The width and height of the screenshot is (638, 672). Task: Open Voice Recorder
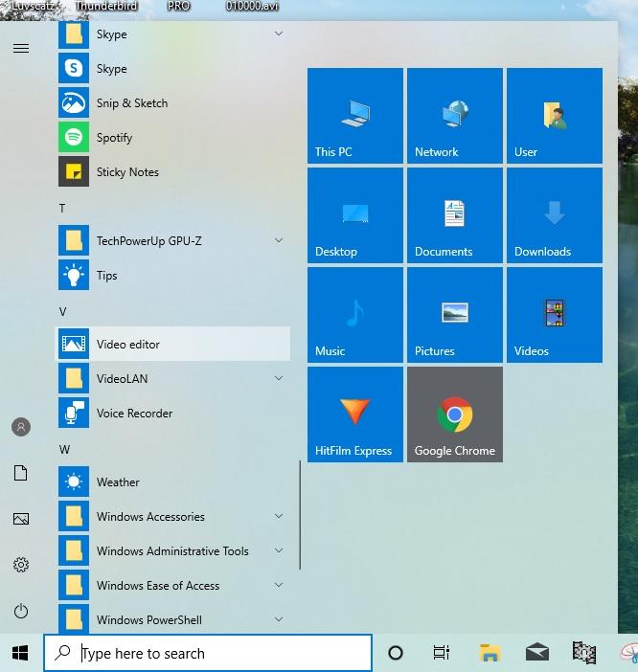pos(173,414)
